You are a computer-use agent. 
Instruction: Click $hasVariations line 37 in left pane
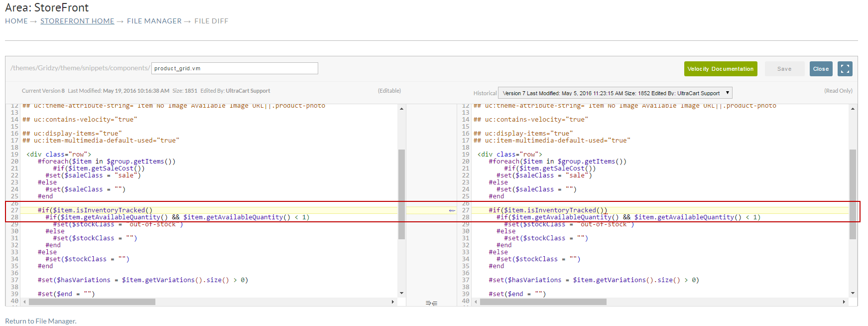click(143, 280)
